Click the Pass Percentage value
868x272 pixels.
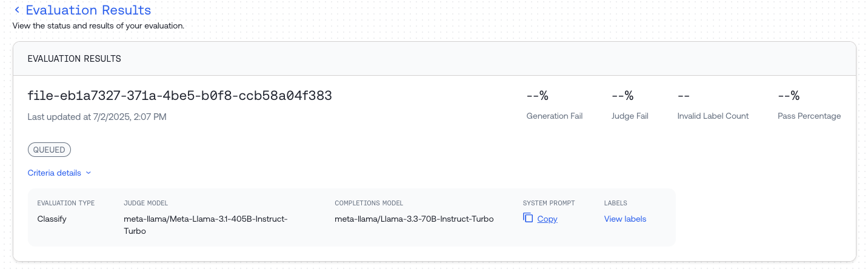[789, 96]
